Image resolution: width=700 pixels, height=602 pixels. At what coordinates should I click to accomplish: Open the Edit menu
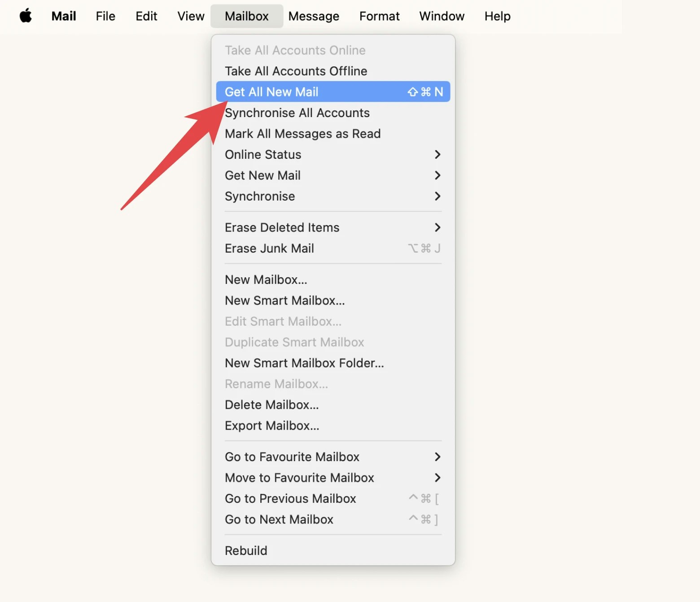[146, 16]
